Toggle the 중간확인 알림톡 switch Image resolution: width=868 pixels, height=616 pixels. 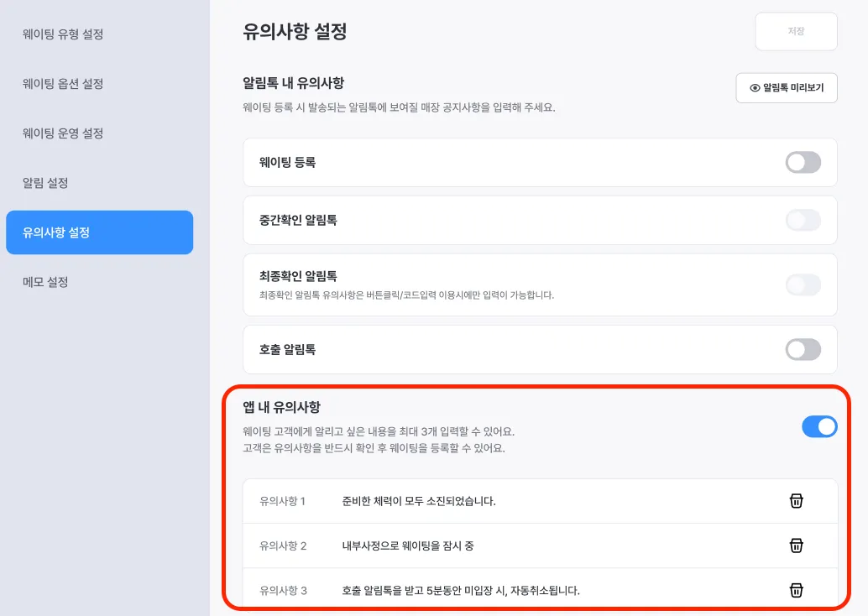pos(803,221)
